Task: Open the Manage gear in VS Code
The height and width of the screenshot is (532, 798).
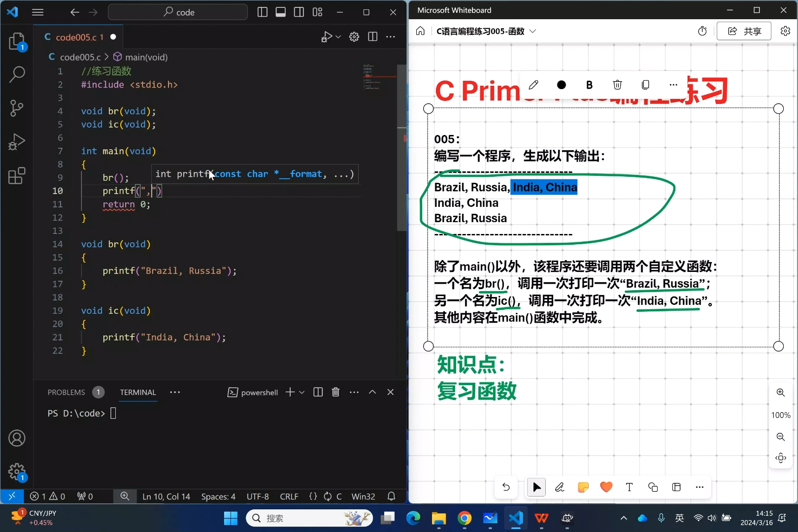Action: tap(17, 471)
